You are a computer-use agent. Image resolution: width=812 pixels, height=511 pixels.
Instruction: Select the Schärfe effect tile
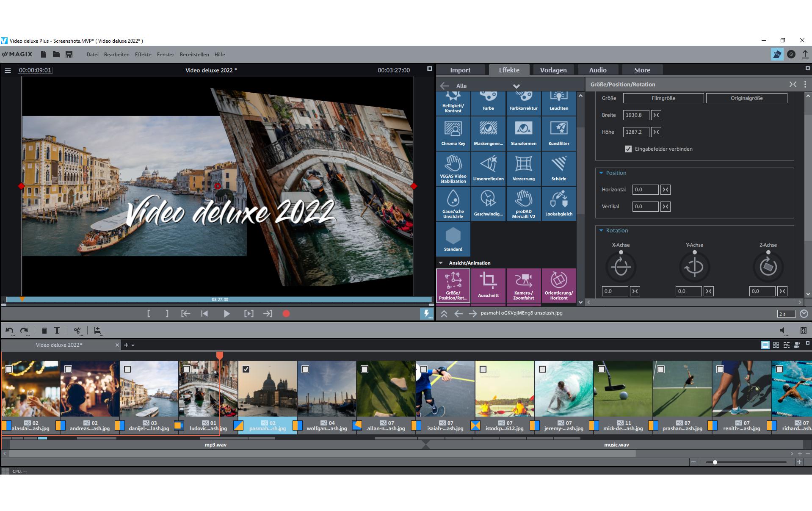pos(559,168)
